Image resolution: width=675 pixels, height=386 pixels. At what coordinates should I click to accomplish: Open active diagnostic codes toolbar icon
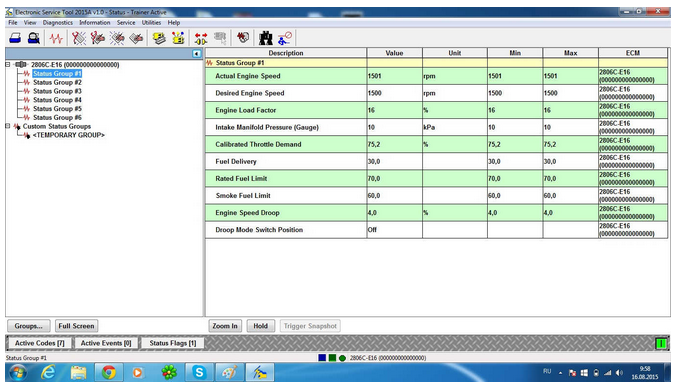coord(79,38)
